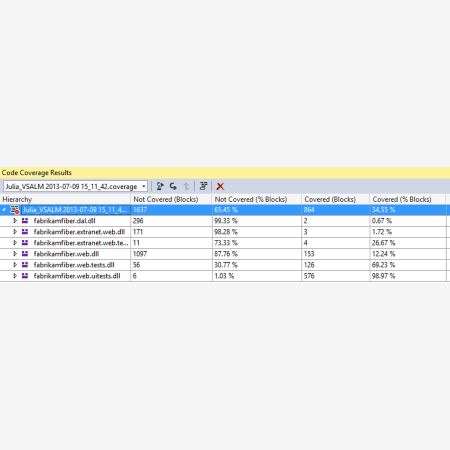This screenshot has height=450, width=450.
Task: Click the assembly icon beside fabrikamfiber.extranet.web.dll
Action: (x=25, y=232)
